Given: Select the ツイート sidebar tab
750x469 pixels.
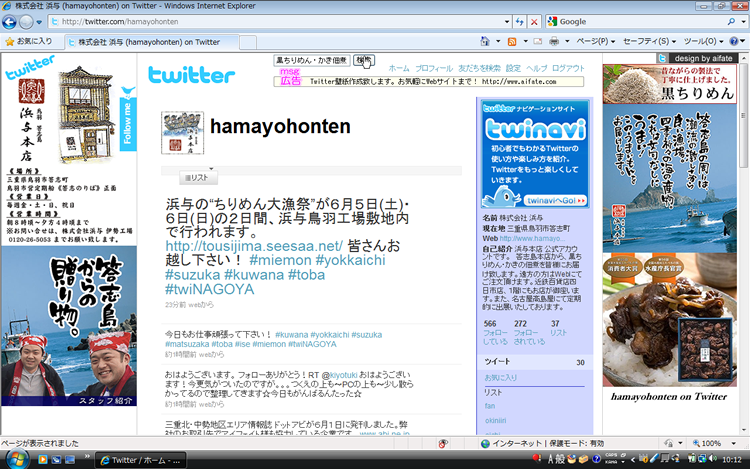Looking at the screenshot, I should [x=534, y=362].
